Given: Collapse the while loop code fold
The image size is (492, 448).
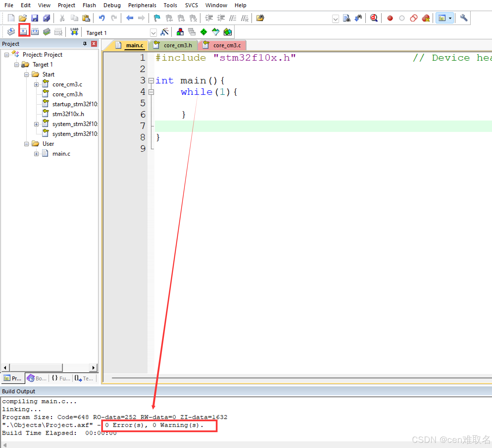Looking at the screenshot, I should pos(151,92).
